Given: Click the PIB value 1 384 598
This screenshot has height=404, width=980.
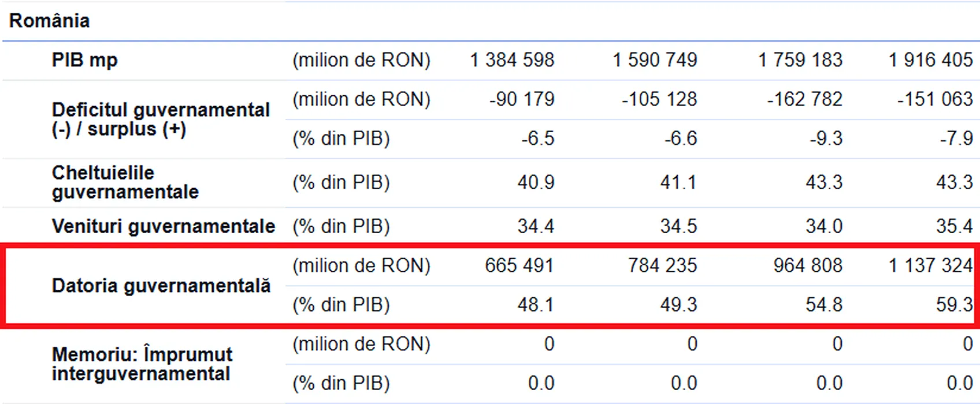Looking at the screenshot, I should click(512, 60).
